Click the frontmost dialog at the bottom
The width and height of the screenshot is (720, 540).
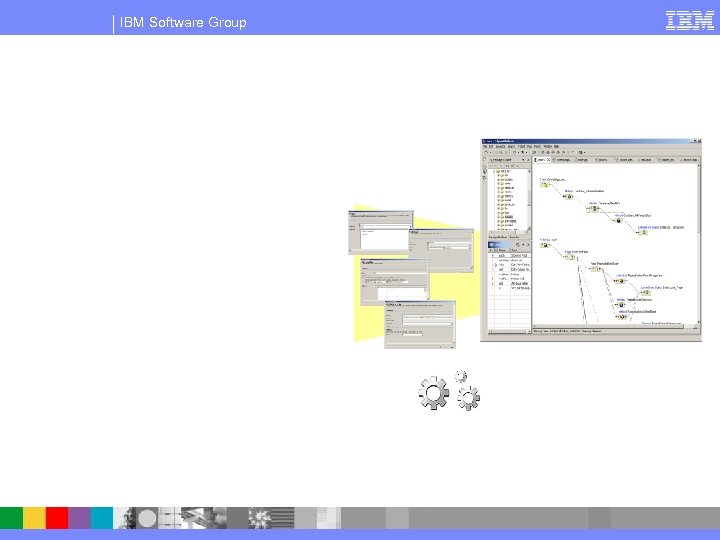tap(420, 324)
